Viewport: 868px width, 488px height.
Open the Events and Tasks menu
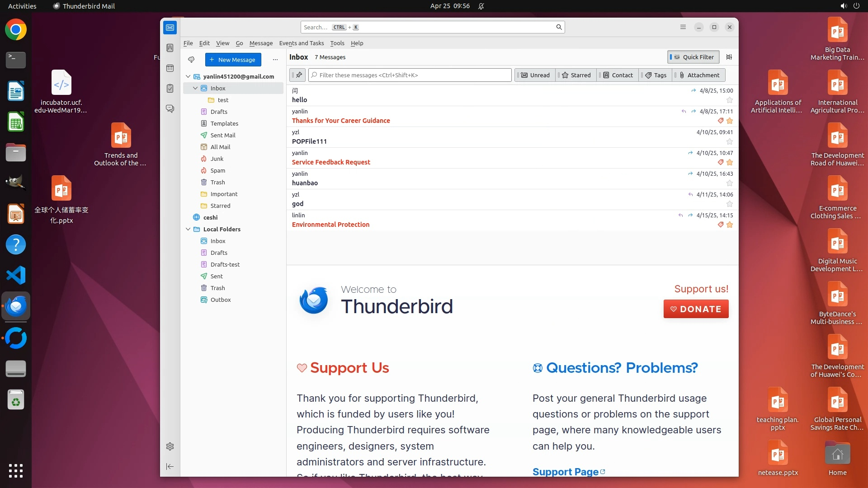point(301,43)
